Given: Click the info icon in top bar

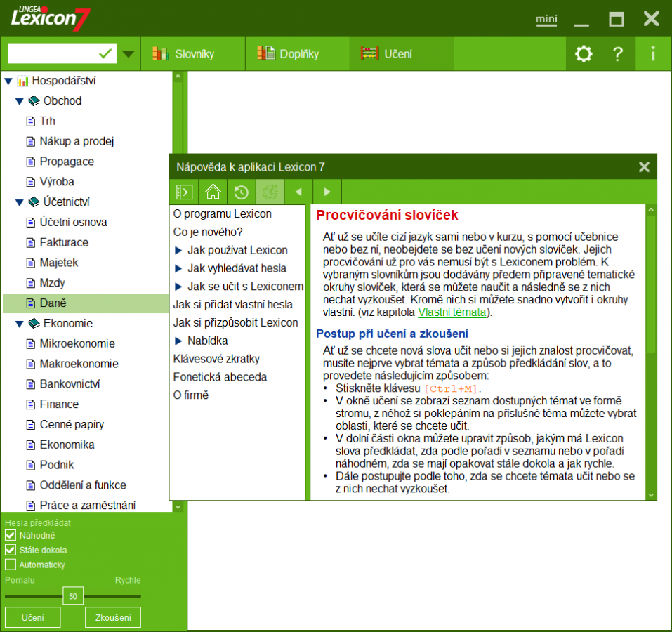Looking at the screenshot, I should coord(652,53).
